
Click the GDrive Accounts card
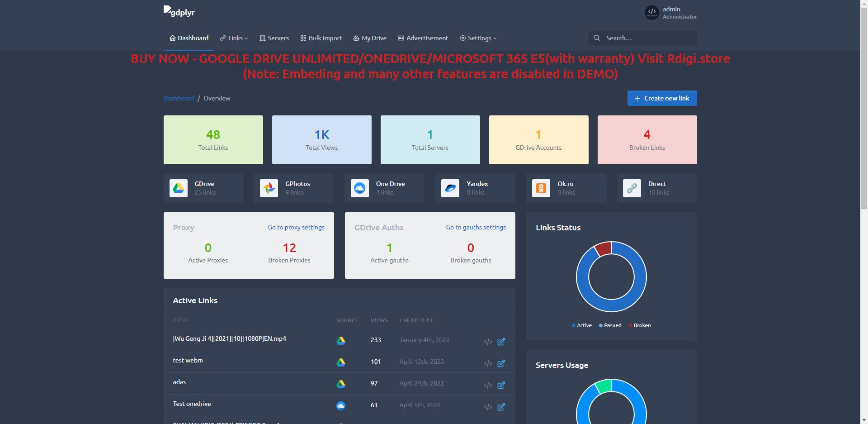pyautogui.click(x=539, y=140)
